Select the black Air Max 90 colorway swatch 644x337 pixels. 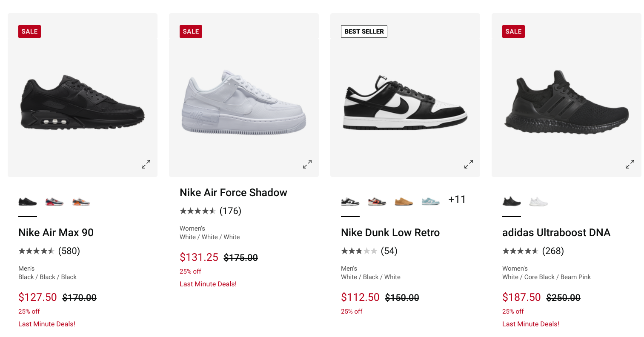28,202
